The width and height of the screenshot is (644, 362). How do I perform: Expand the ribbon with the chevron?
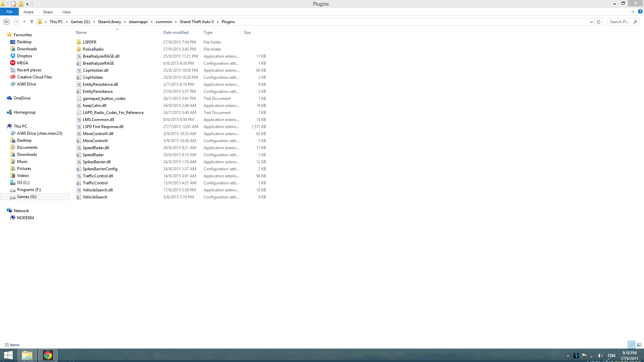[x=633, y=12]
